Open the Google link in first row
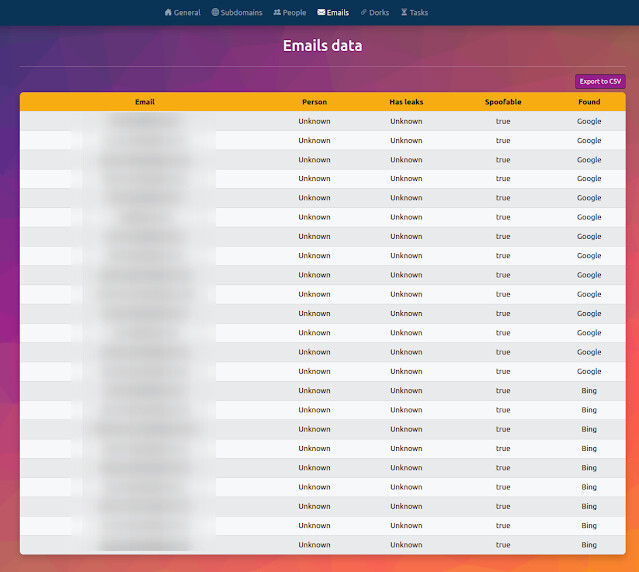The image size is (639, 572). point(589,121)
